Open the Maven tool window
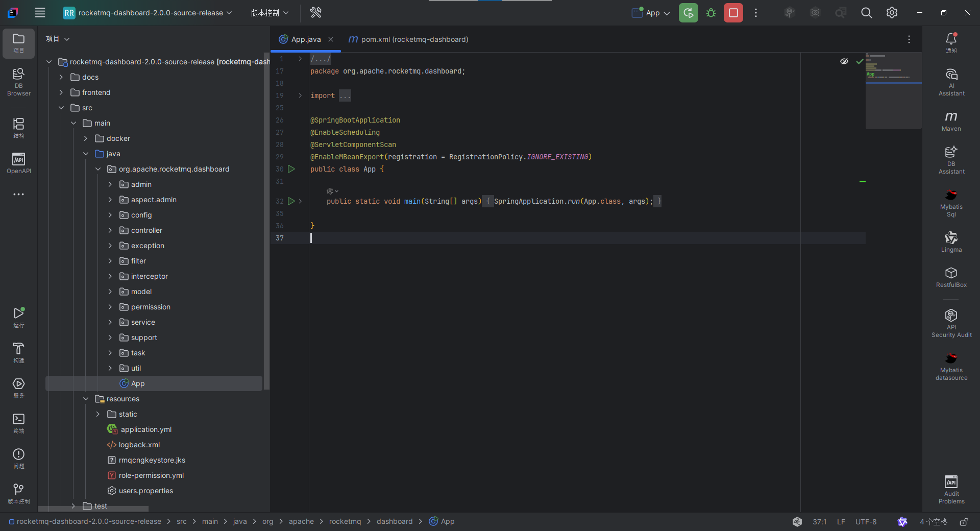This screenshot has width=980, height=531. [x=950, y=121]
